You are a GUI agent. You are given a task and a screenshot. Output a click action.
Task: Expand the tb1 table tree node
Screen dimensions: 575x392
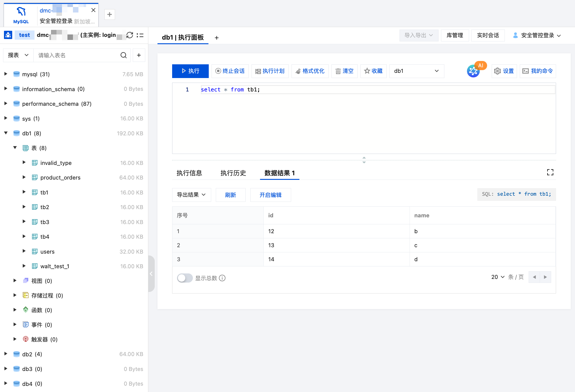(x=24, y=192)
